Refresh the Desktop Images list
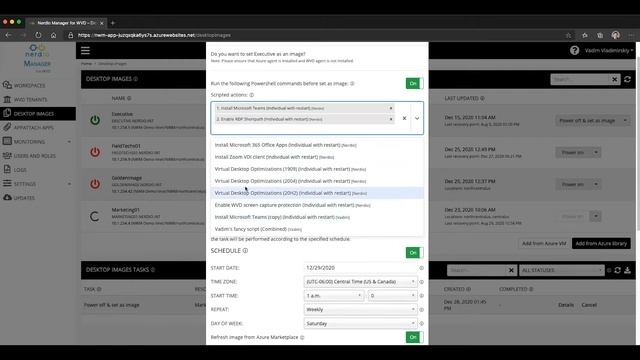This screenshot has height=360, width=640. [627, 79]
